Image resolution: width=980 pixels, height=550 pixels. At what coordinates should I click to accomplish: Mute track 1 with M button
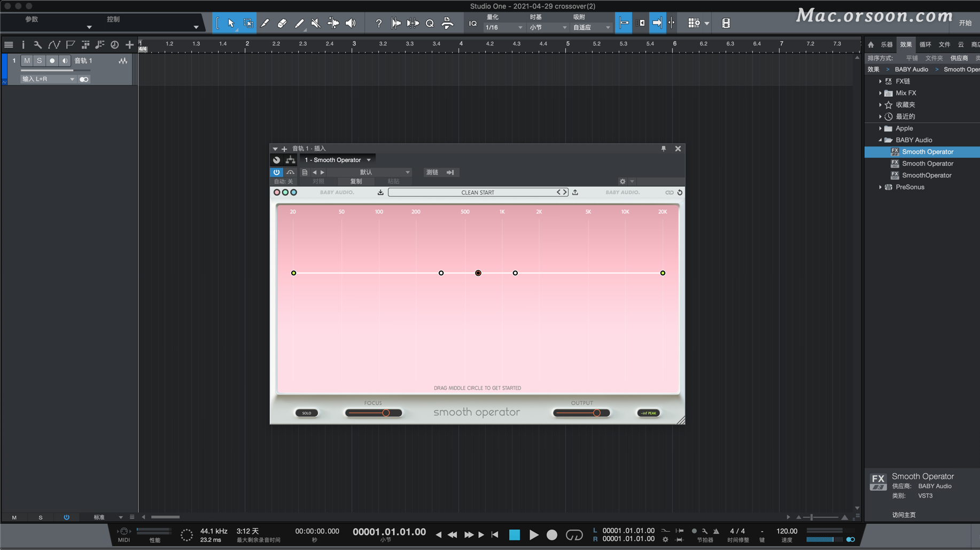[27, 61]
